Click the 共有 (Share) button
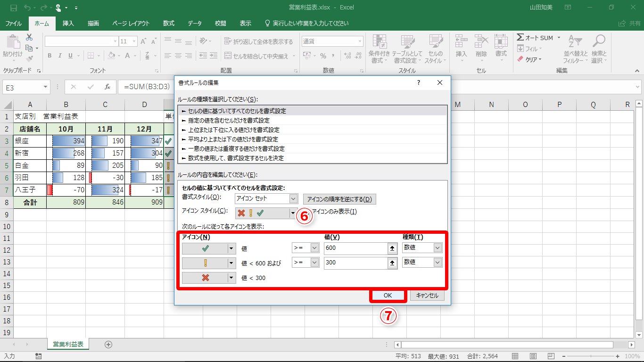The height and width of the screenshot is (362, 644). [630, 23]
